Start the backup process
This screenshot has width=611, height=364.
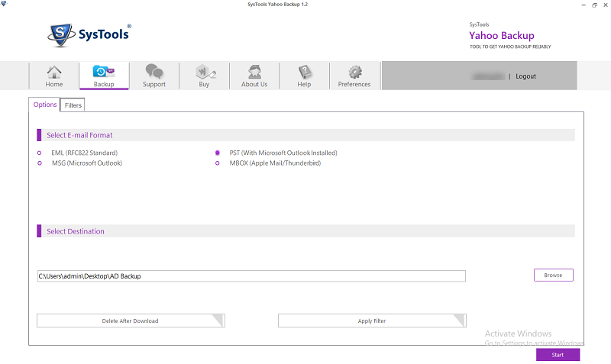pyautogui.click(x=558, y=355)
